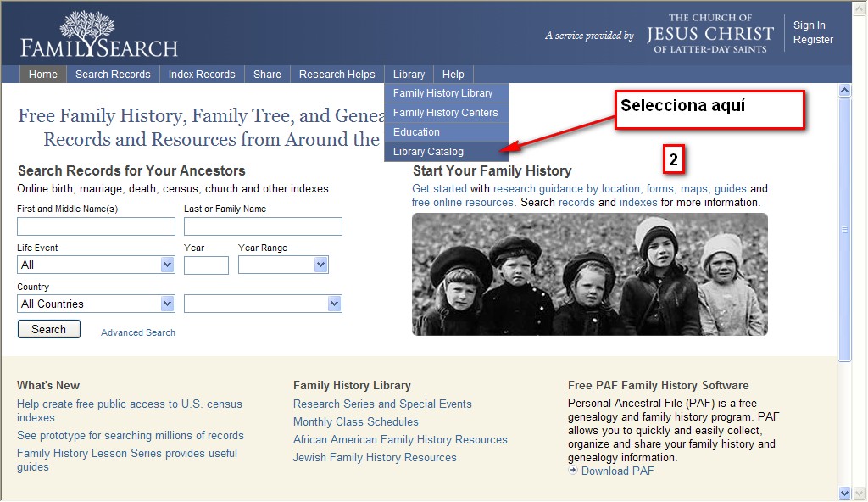
Task: Follow the Monthly Class Schedules link
Action: coord(355,422)
